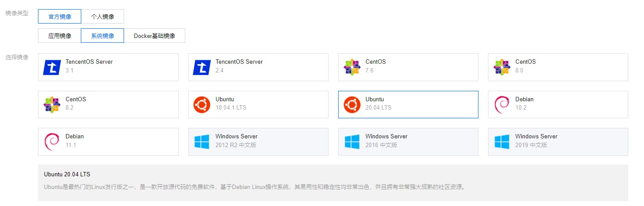Select the Debian 10.2 image card
Screen dimensions: 644x206
coord(558,105)
